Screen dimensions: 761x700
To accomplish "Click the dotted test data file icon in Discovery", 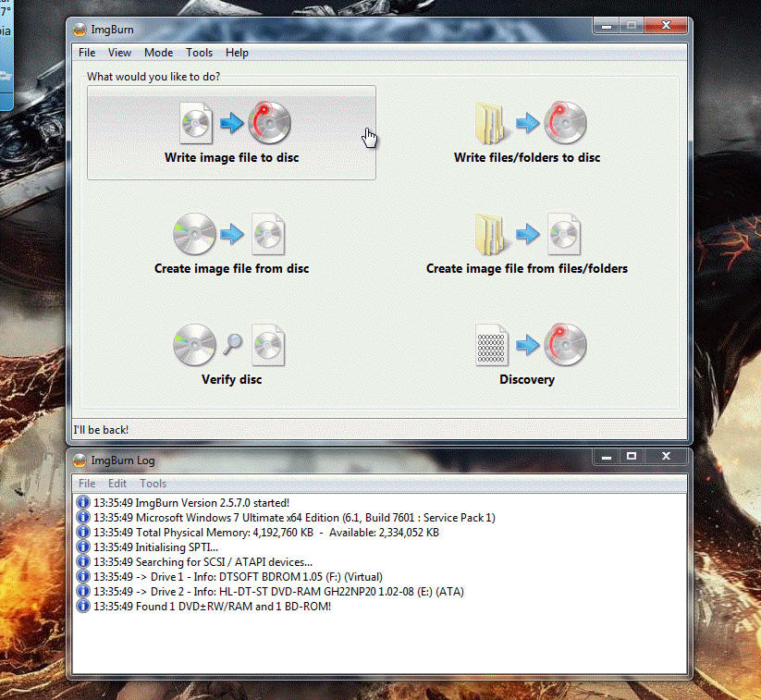I will tap(492, 345).
